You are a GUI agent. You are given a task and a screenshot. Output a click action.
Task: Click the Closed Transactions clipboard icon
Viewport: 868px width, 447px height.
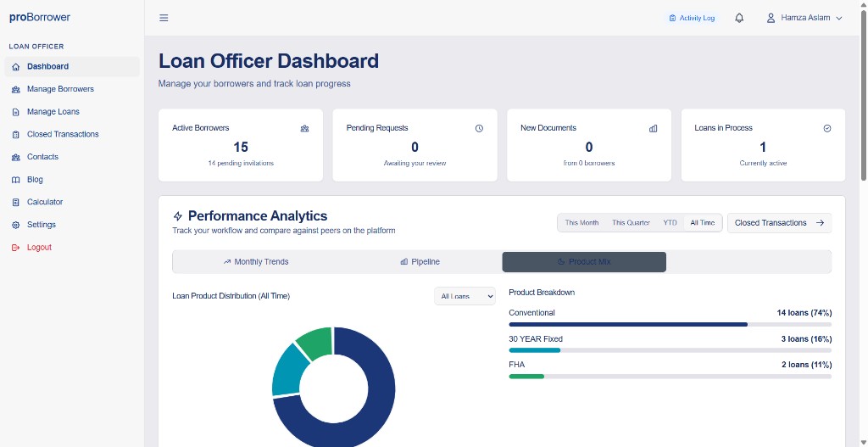(15, 135)
